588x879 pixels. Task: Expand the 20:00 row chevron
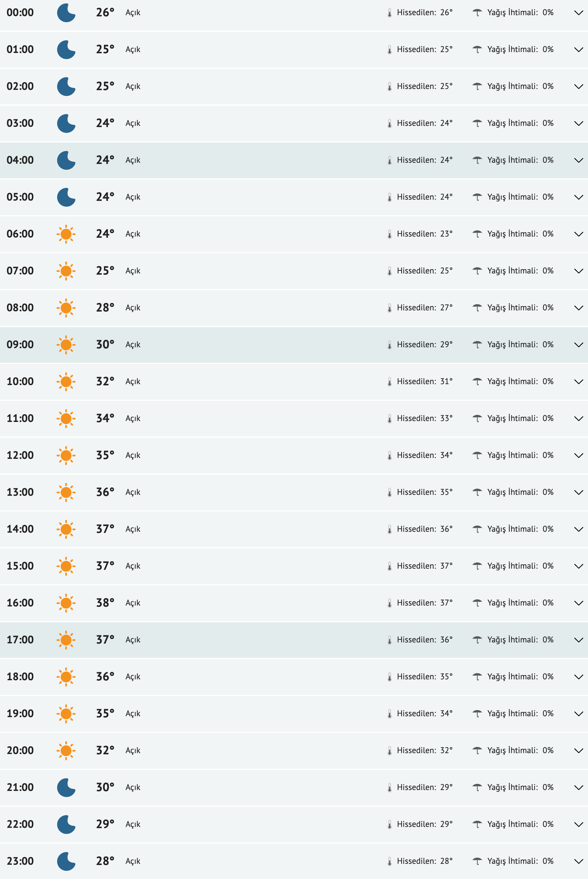coord(578,750)
